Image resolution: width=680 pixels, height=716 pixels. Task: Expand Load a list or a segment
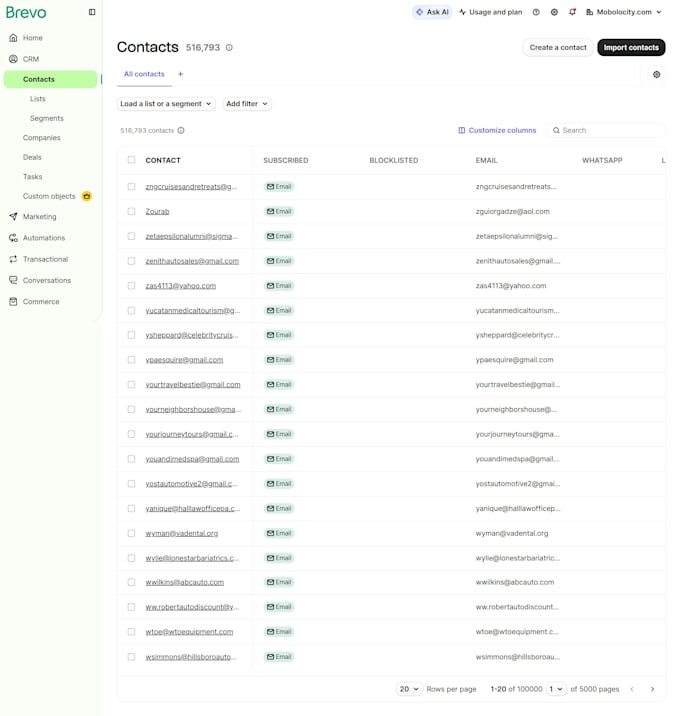tap(166, 104)
